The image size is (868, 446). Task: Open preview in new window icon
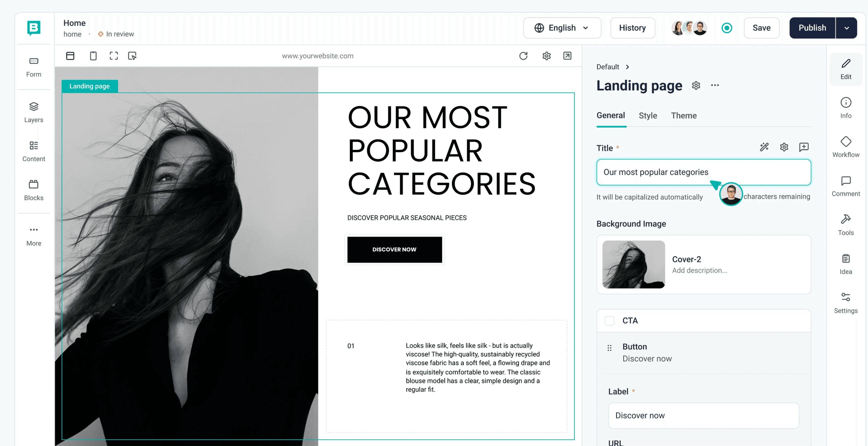pyautogui.click(x=567, y=56)
